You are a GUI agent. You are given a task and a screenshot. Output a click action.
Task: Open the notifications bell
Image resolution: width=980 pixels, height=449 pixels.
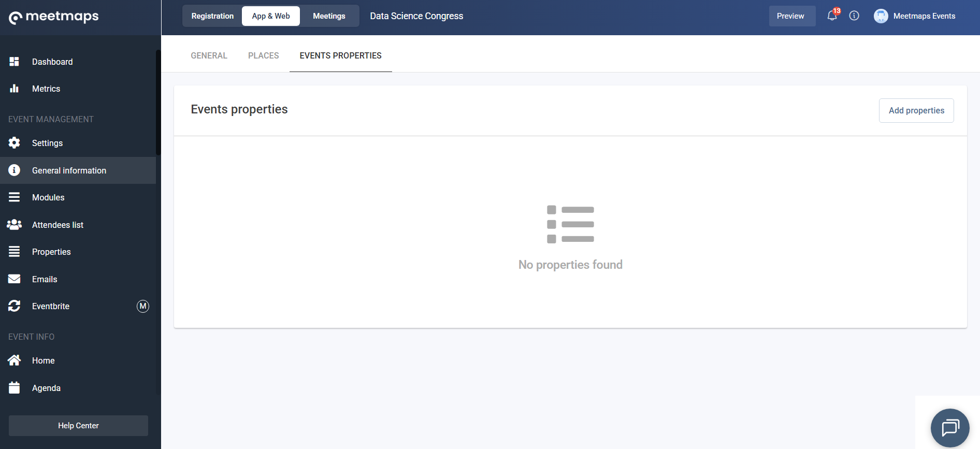point(832,16)
